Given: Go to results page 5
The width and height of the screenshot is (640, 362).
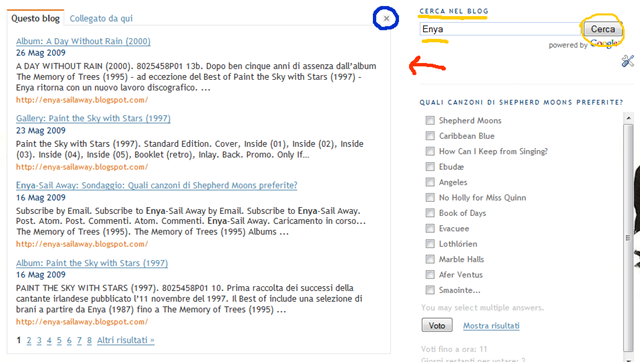Looking at the screenshot, I should 59,340.
